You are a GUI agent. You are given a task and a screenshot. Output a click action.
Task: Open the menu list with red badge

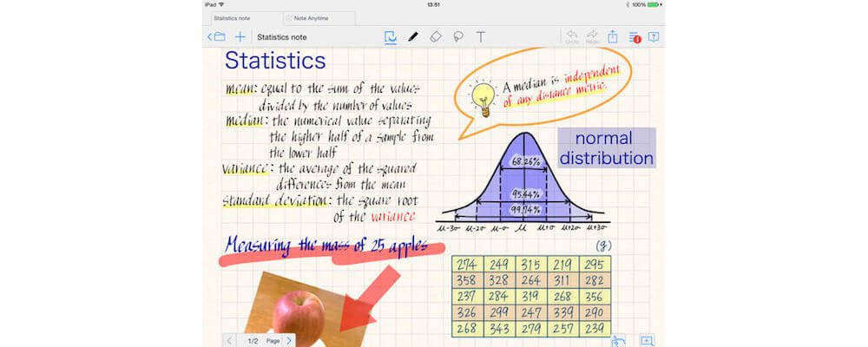tap(635, 37)
